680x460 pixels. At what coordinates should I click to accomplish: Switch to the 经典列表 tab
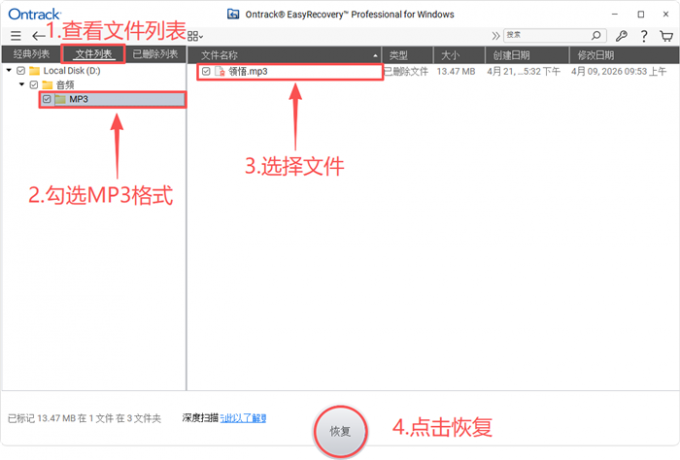pos(31,54)
